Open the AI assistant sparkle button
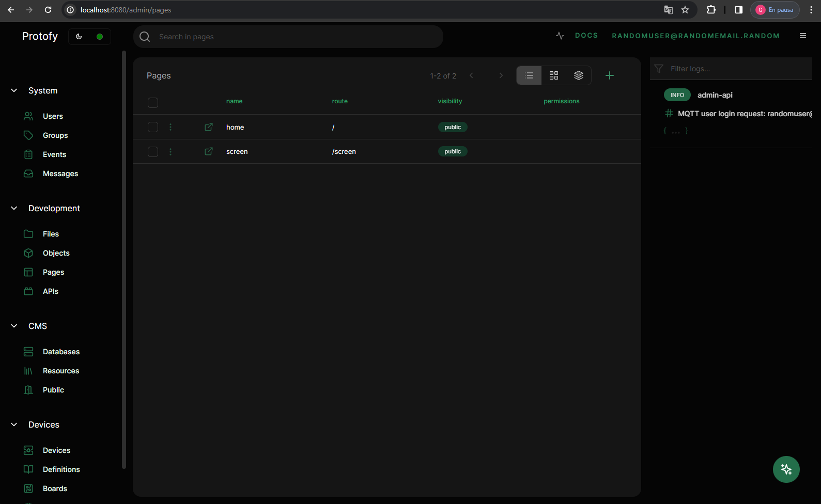The image size is (821, 504). pos(786,469)
